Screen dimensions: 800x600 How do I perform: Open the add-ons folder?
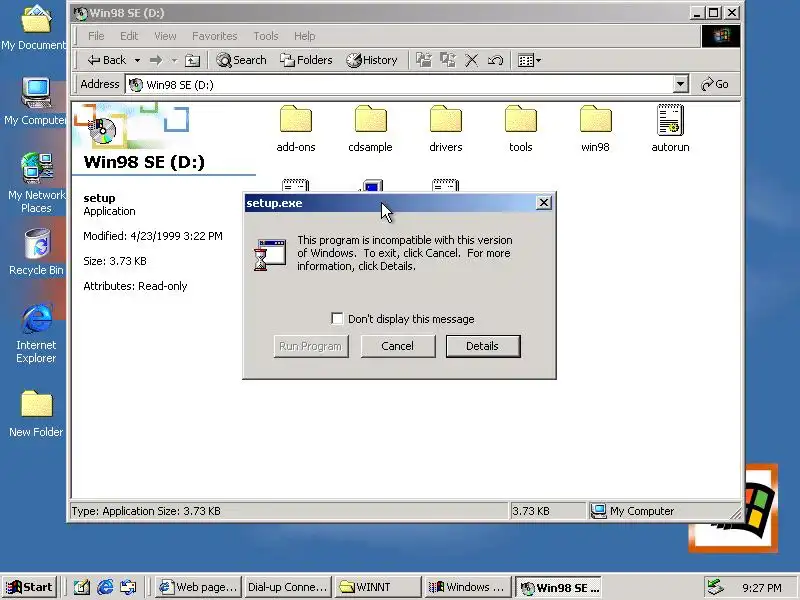(295, 129)
